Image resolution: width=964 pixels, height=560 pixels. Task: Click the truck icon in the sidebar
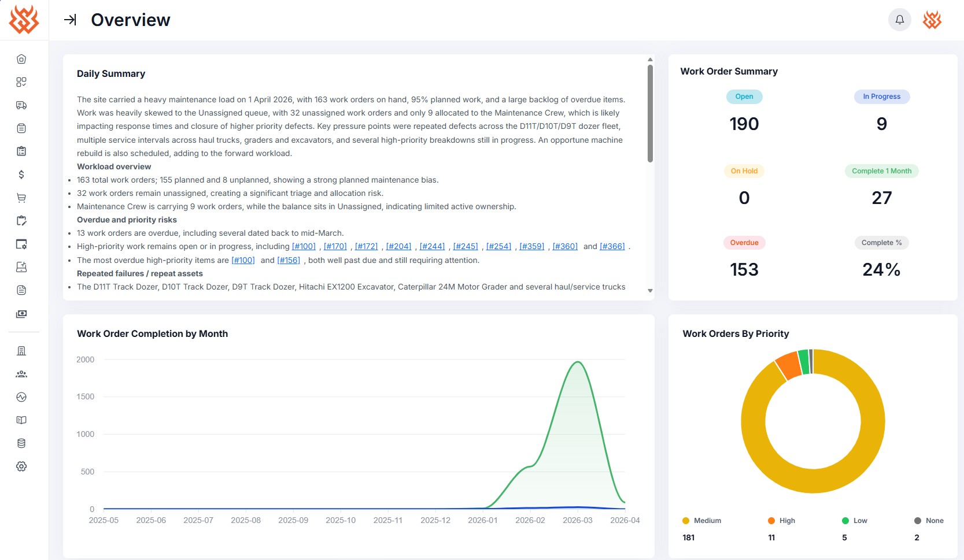(21, 105)
